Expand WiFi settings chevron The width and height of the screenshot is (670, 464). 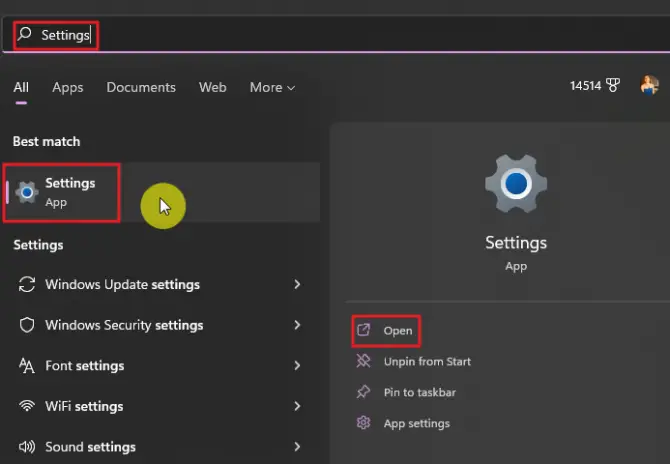[x=297, y=406]
